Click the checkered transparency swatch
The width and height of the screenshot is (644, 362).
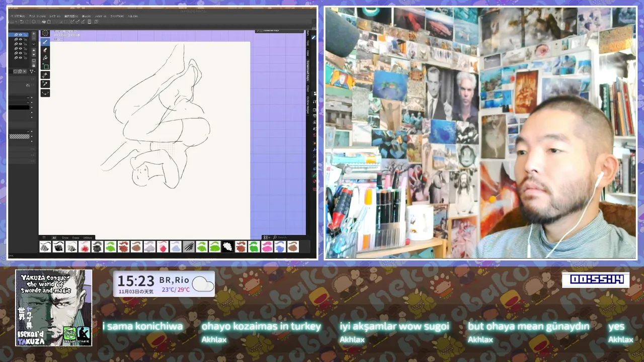tap(19, 136)
